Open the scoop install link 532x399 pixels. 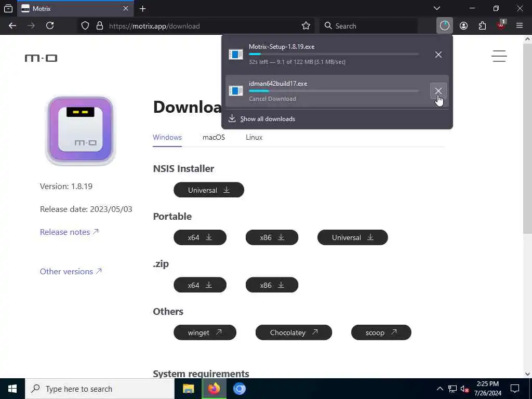381,332
